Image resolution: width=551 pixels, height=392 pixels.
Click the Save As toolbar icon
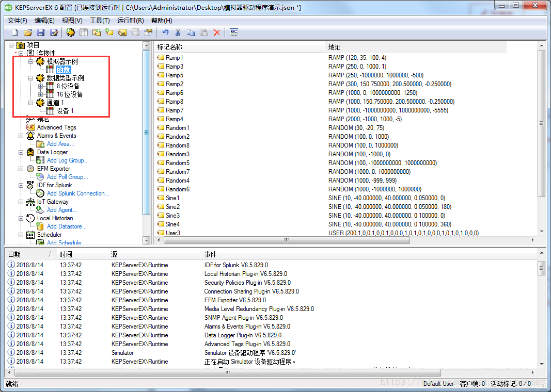tap(54, 32)
